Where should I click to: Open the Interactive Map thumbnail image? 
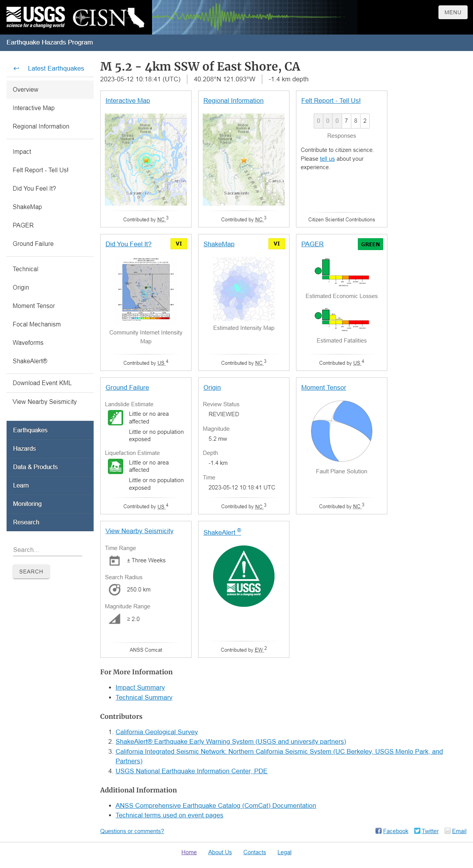pyautogui.click(x=146, y=160)
